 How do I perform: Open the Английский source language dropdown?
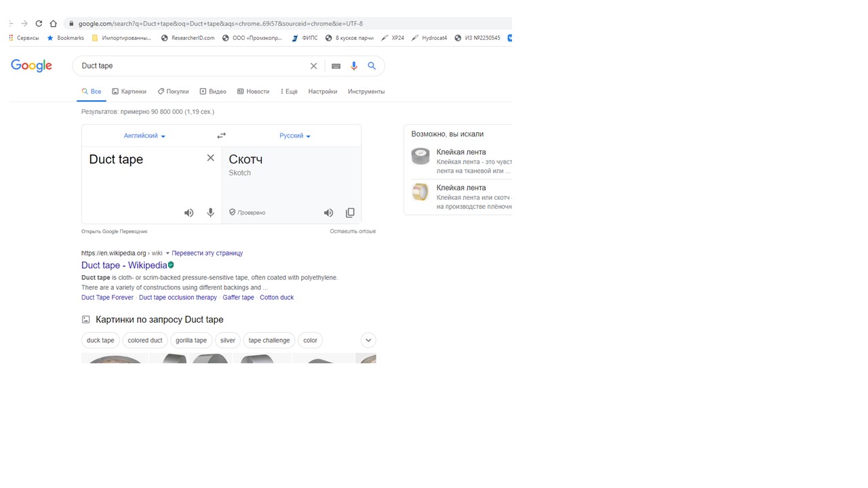[144, 136]
